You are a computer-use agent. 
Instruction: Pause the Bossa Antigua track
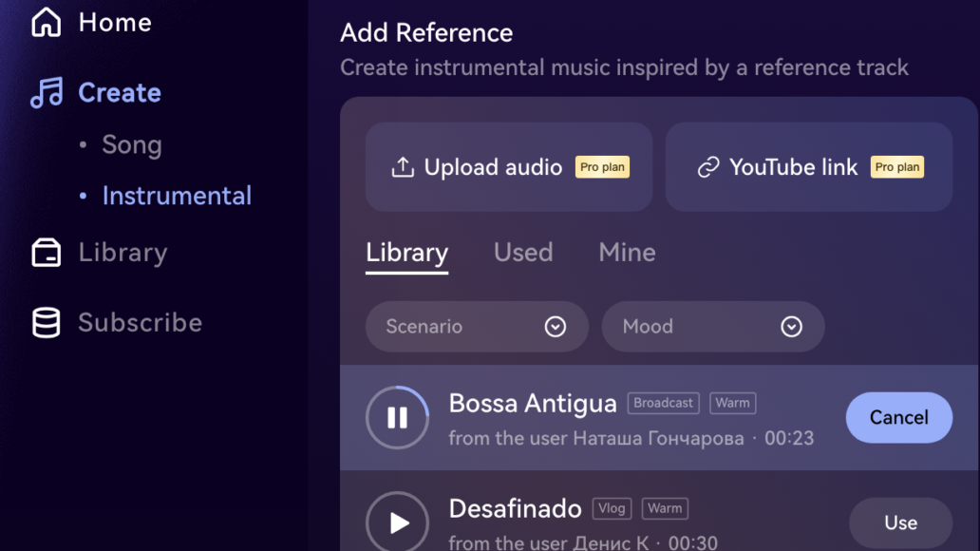pos(398,417)
